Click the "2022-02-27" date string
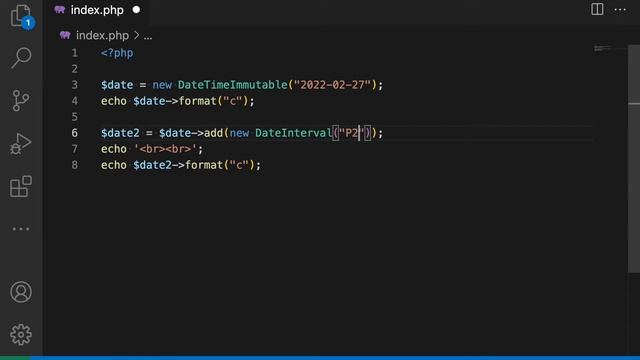The height and width of the screenshot is (360, 640). (x=333, y=85)
